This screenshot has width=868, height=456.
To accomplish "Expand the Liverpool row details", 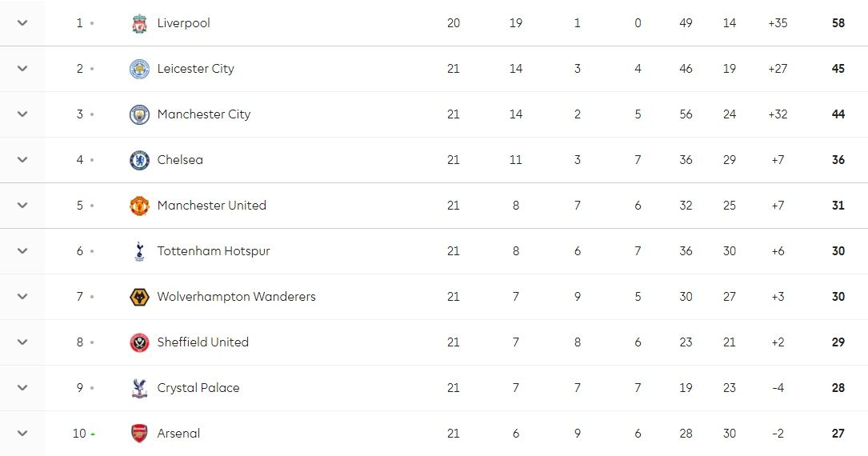I will pos(22,23).
